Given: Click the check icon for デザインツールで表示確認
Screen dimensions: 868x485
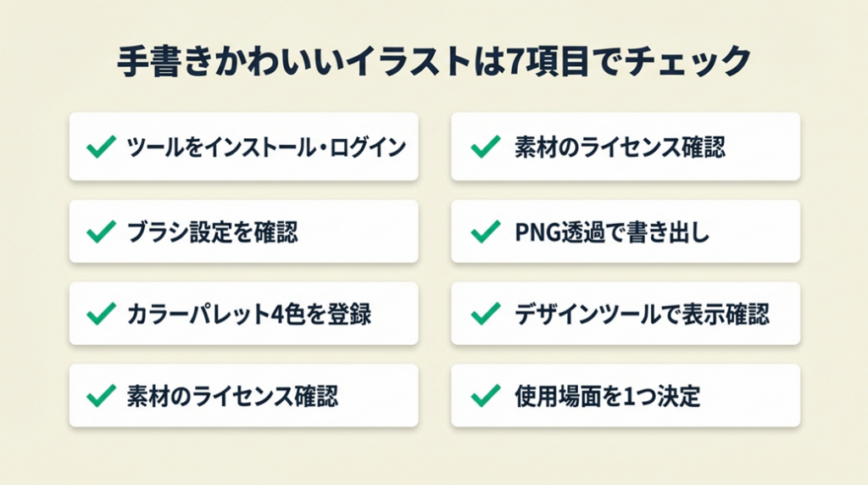Looking at the screenshot, I should tap(484, 314).
